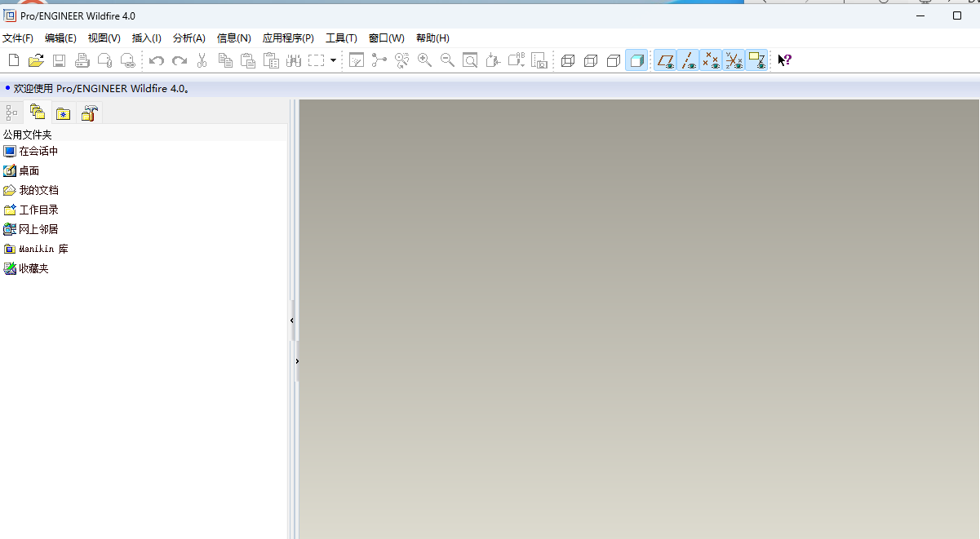Zoom out with the magnifier minus icon
The image size is (980, 539).
(447, 60)
